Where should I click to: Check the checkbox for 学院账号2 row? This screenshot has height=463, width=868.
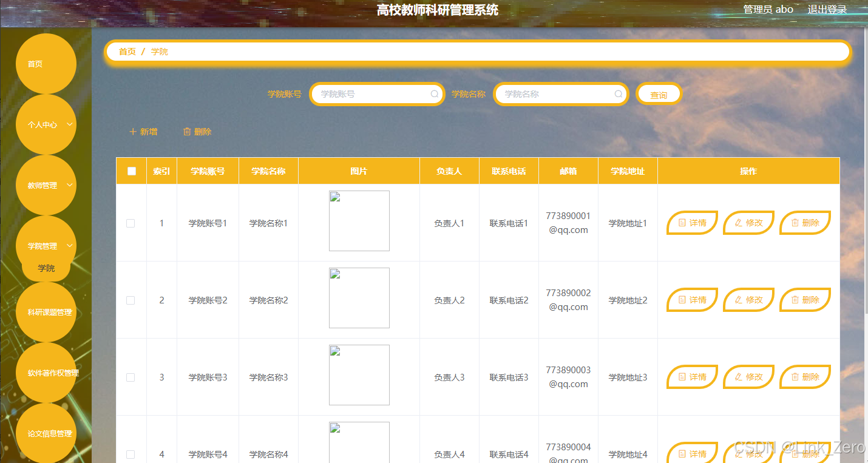[x=131, y=300]
